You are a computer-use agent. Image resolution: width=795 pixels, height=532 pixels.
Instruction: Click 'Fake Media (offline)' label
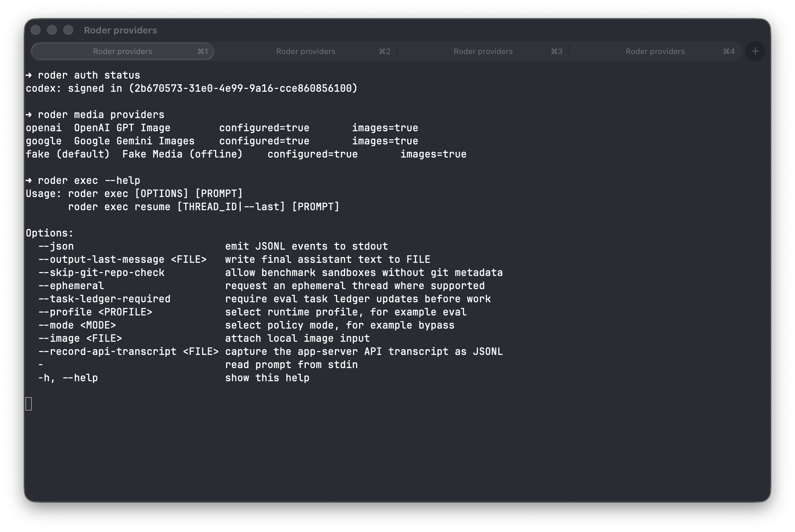182,154
